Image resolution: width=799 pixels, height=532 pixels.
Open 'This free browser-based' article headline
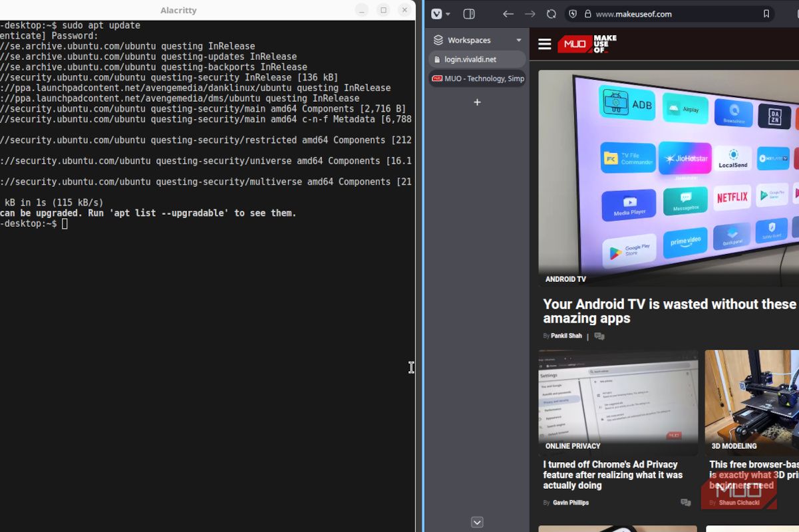(x=754, y=475)
